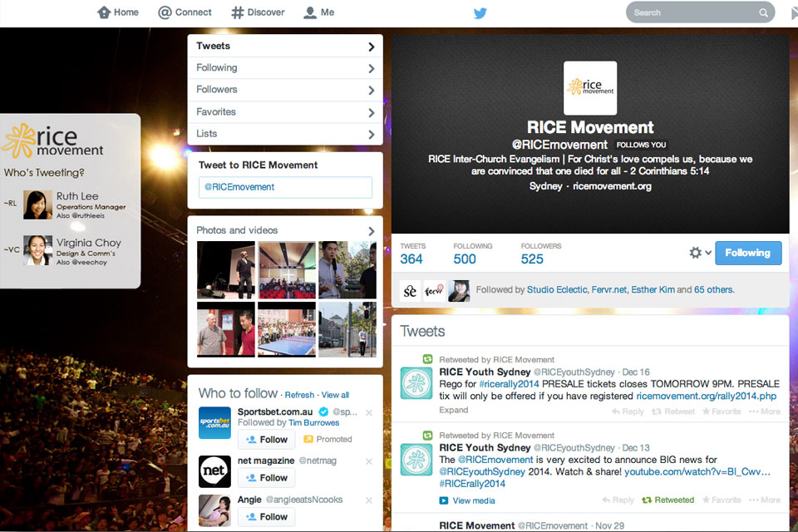Image resolution: width=798 pixels, height=532 pixels.
Task: Open the street scene photo thumbnail
Action: (347, 329)
